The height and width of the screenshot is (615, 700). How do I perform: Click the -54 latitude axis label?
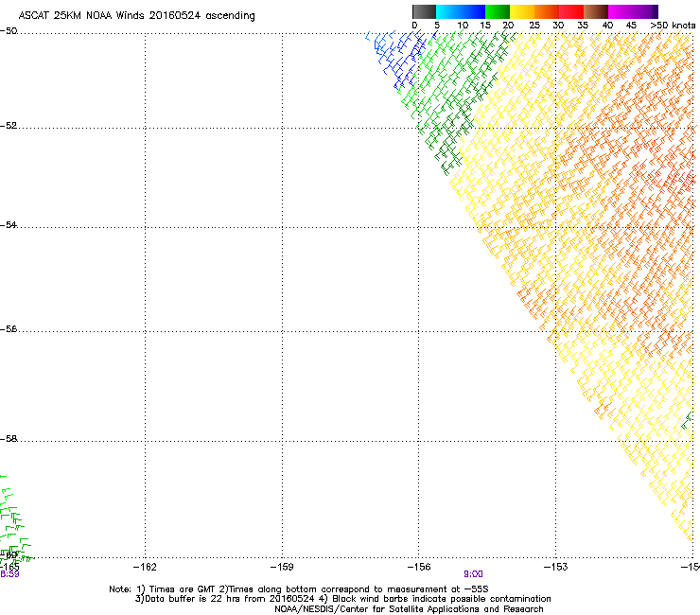(x=9, y=224)
